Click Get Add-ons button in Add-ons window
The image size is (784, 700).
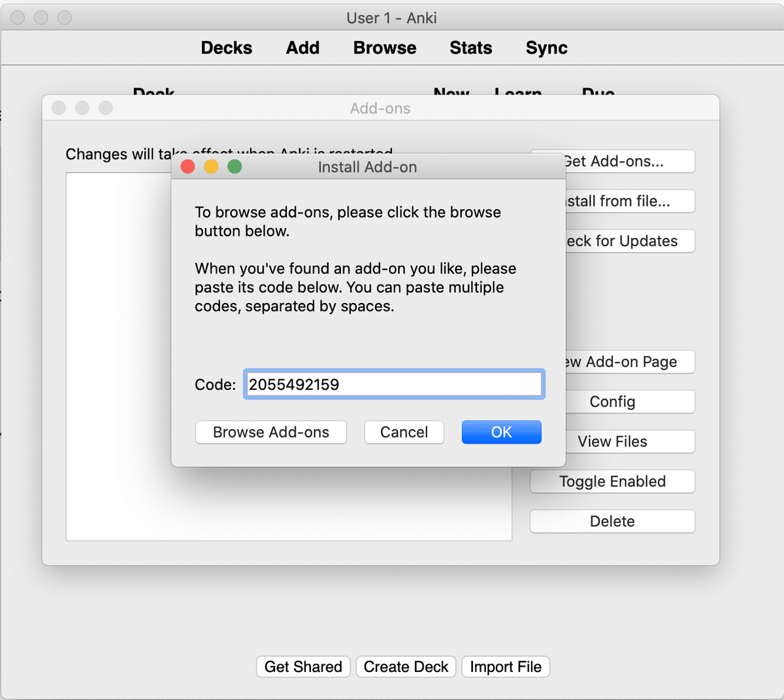pyautogui.click(x=630, y=161)
